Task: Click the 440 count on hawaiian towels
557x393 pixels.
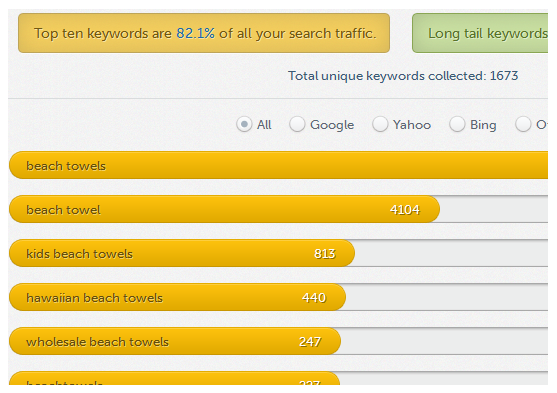Action: (x=314, y=297)
